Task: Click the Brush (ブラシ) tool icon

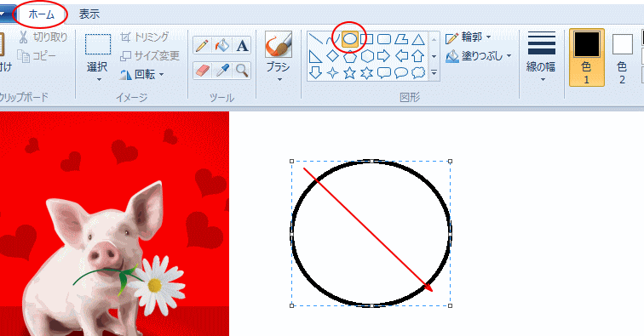Action: [x=279, y=44]
